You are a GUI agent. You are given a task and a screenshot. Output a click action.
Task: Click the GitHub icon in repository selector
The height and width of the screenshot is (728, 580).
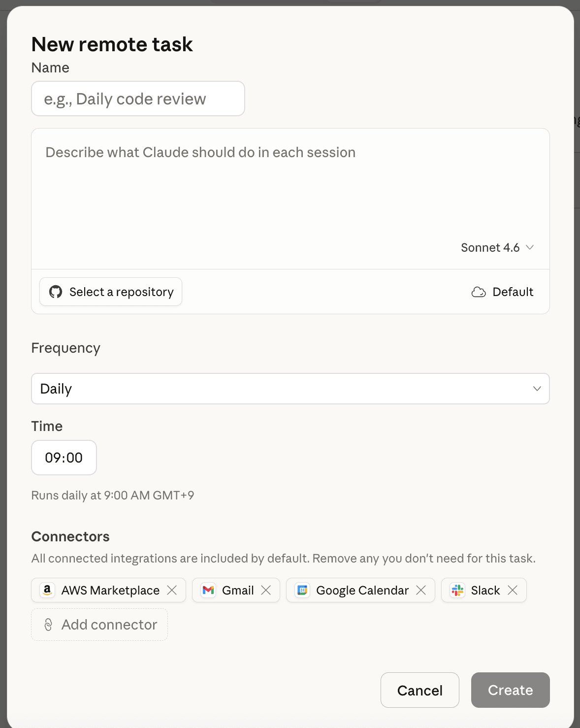56,292
